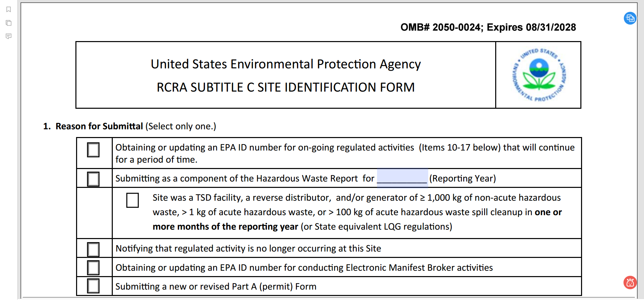Image resolution: width=644 pixels, height=300 pixels.
Task: Click the '(Select only one.)' note
Action: point(181,126)
